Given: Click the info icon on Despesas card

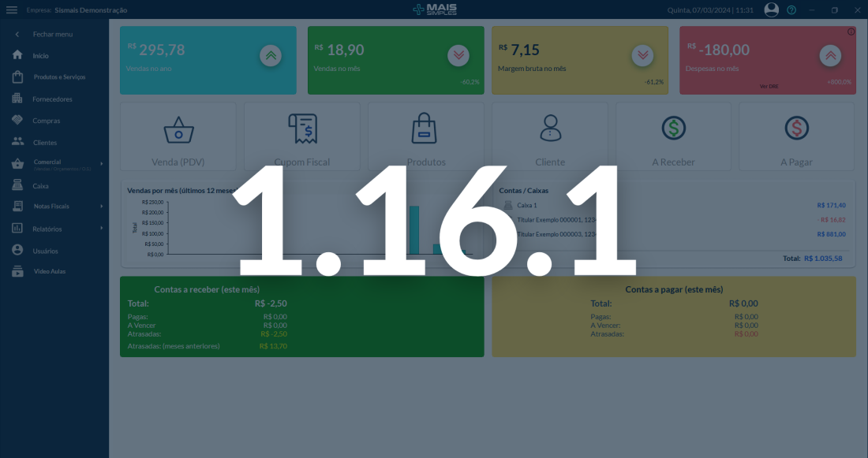Looking at the screenshot, I should point(851,32).
